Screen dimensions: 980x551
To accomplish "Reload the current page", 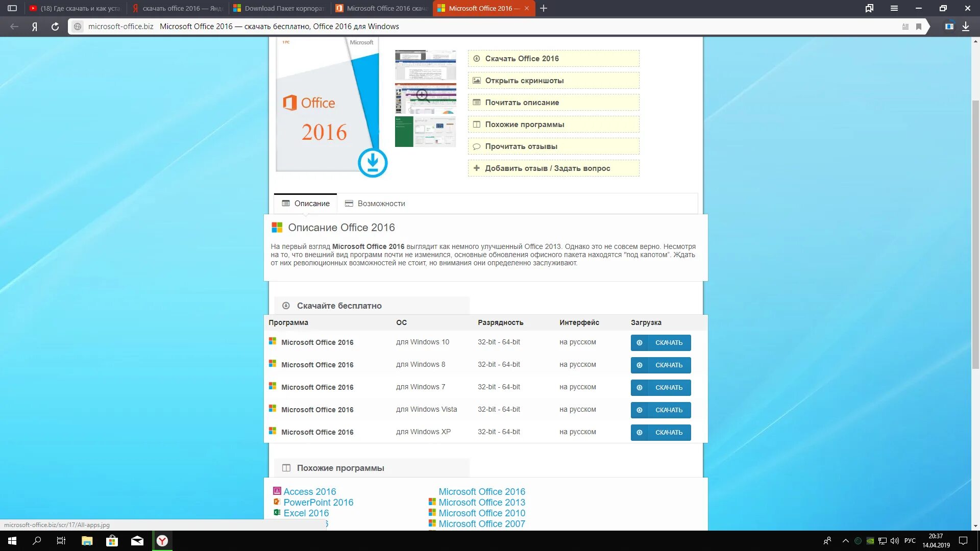I will click(x=55, y=27).
